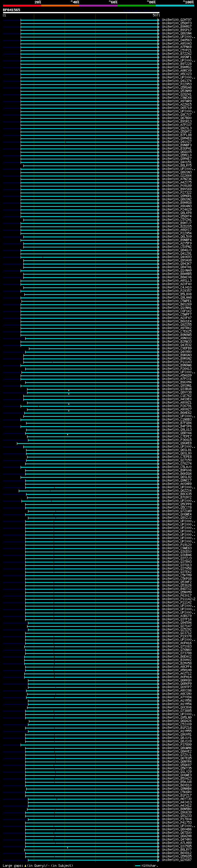The height and width of the screenshot is (868, 197).
Task: Select subject label UniRef100_B9T228
Action: (177, 64)
